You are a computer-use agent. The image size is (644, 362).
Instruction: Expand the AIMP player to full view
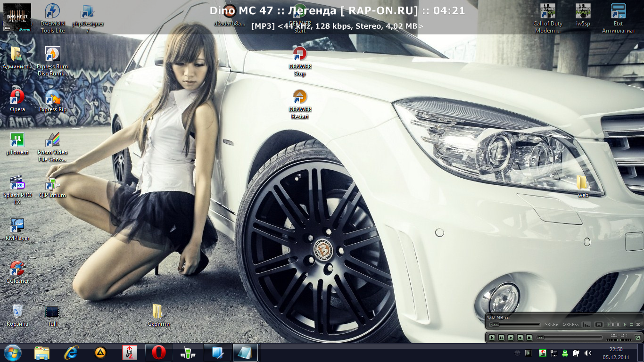coord(637,337)
